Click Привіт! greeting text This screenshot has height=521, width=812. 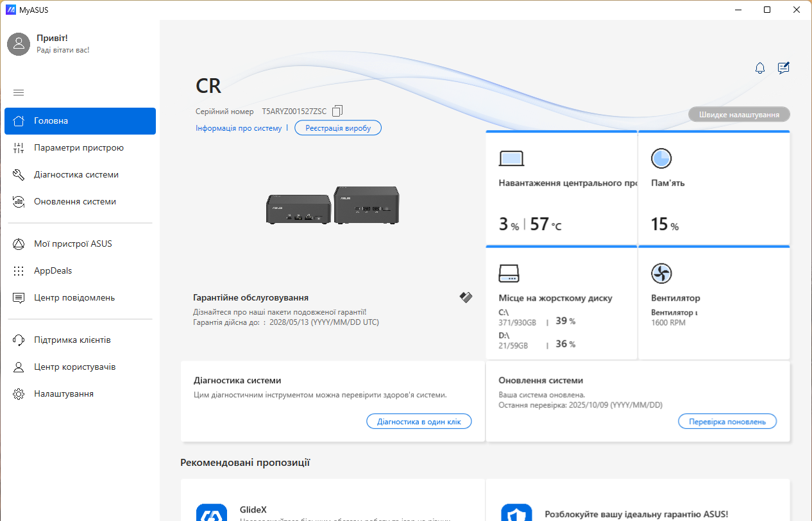[x=52, y=38]
